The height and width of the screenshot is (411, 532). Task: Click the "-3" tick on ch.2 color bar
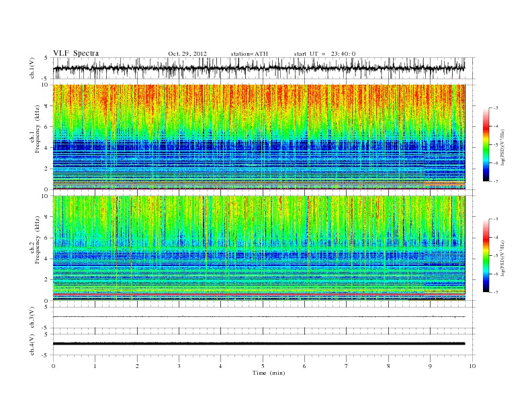pyautogui.click(x=496, y=219)
